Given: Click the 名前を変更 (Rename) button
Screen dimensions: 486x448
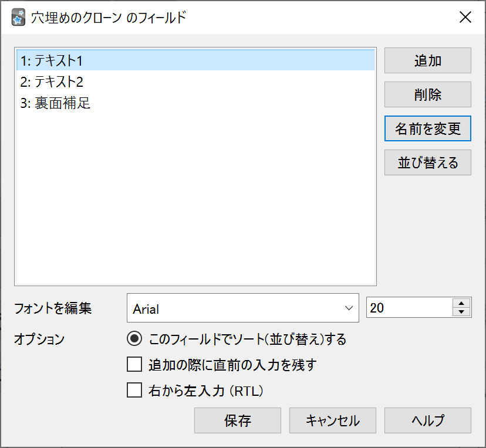Looking at the screenshot, I should pyautogui.click(x=428, y=128).
